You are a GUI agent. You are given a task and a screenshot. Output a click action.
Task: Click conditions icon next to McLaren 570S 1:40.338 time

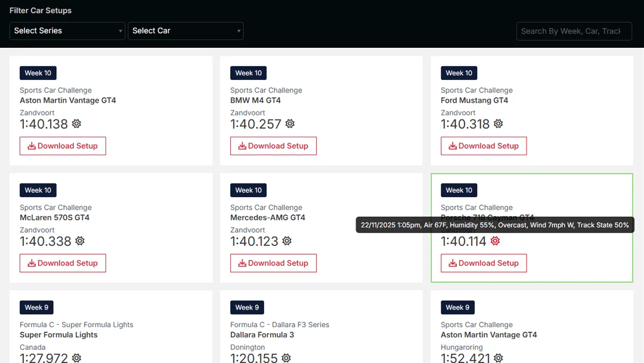pyautogui.click(x=80, y=241)
